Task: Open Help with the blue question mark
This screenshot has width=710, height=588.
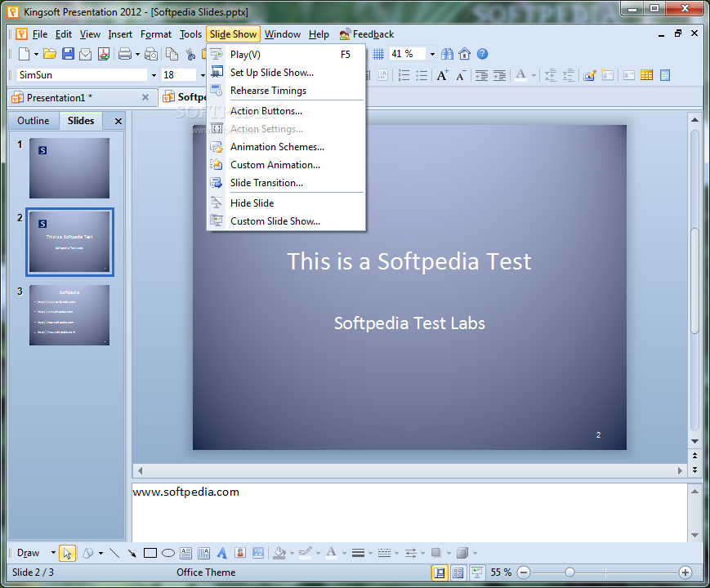Action: pos(483,54)
